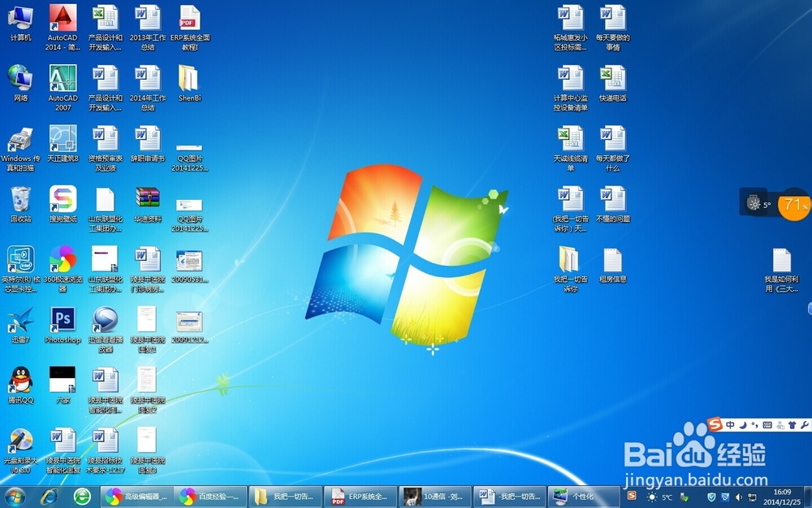Image resolution: width=812 pixels, height=508 pixels.
Task: Open the 回收站 Recycle Bin
Action: click(x=21, y=204)
